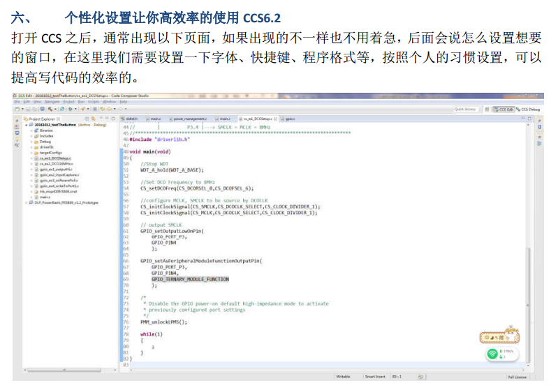Image resolution: width=558 pixels, height=392 pixels.
Task: Switch to the stdint.h editor tab
Action: [129, 119]
